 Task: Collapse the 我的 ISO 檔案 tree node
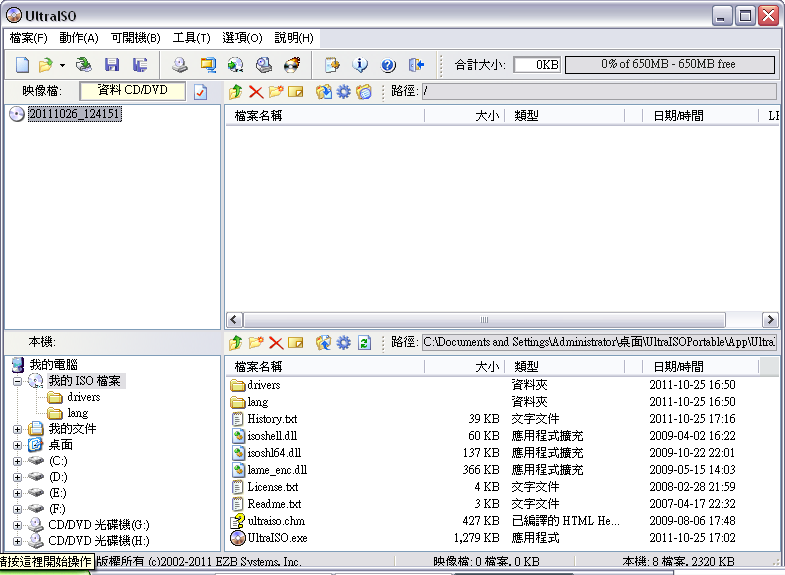18,381
